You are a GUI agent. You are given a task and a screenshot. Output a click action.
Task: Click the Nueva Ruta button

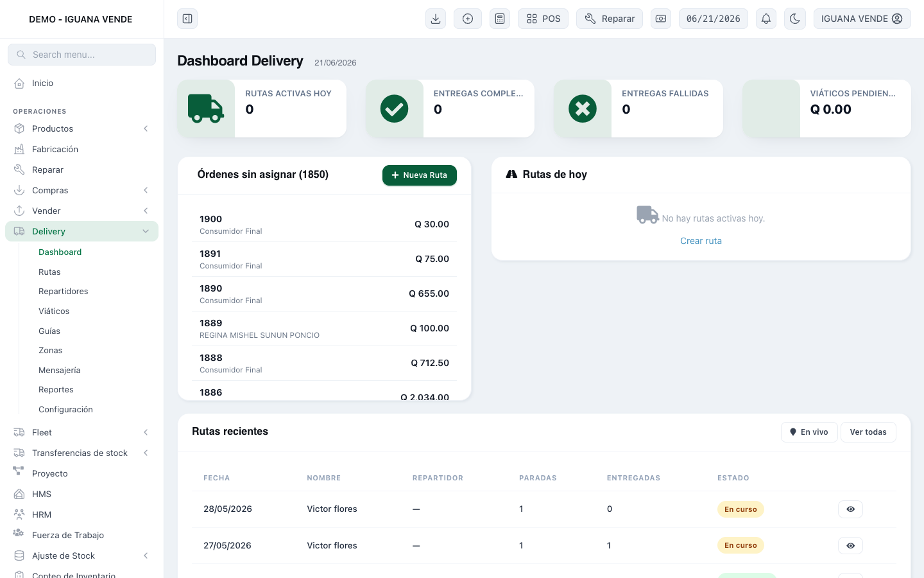420,175
